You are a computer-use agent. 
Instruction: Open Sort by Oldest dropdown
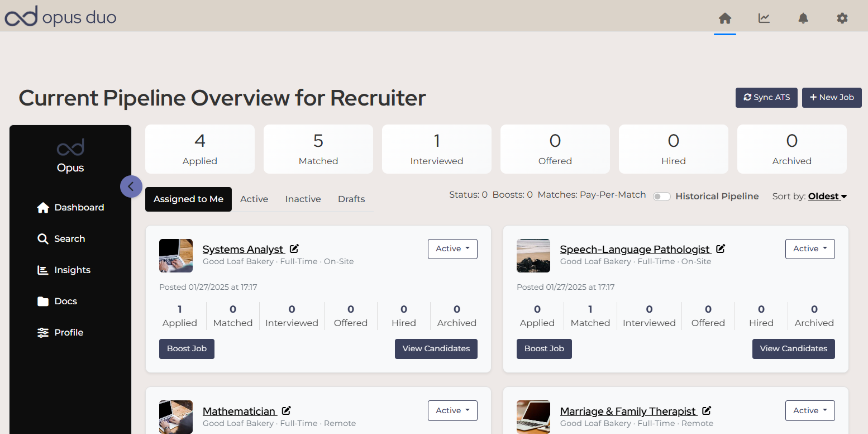point(827,196)
